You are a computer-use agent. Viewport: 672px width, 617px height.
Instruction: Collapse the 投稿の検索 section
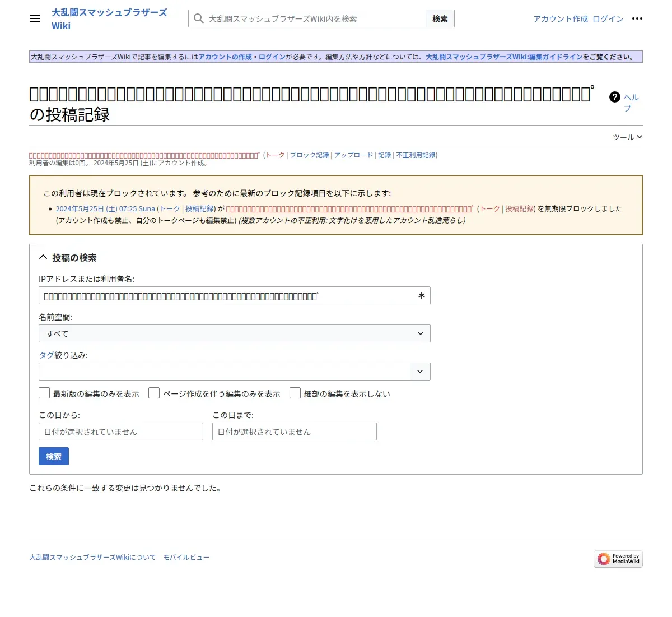[68, 257]
